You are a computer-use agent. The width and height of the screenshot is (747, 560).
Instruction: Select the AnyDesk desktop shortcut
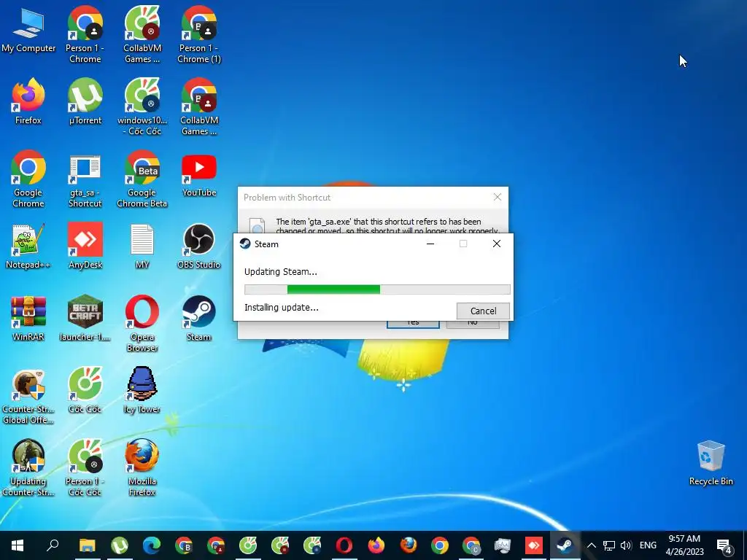tap(85, 246)
